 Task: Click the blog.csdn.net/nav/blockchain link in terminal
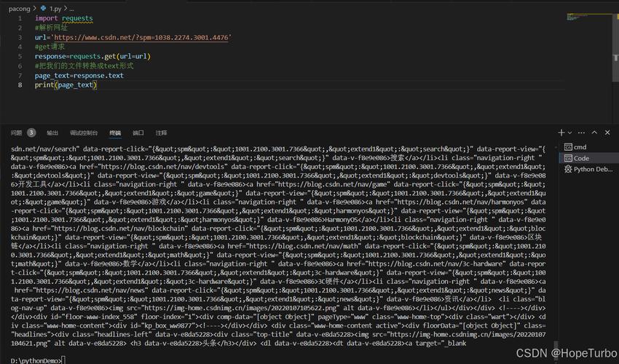click(119, 228)
